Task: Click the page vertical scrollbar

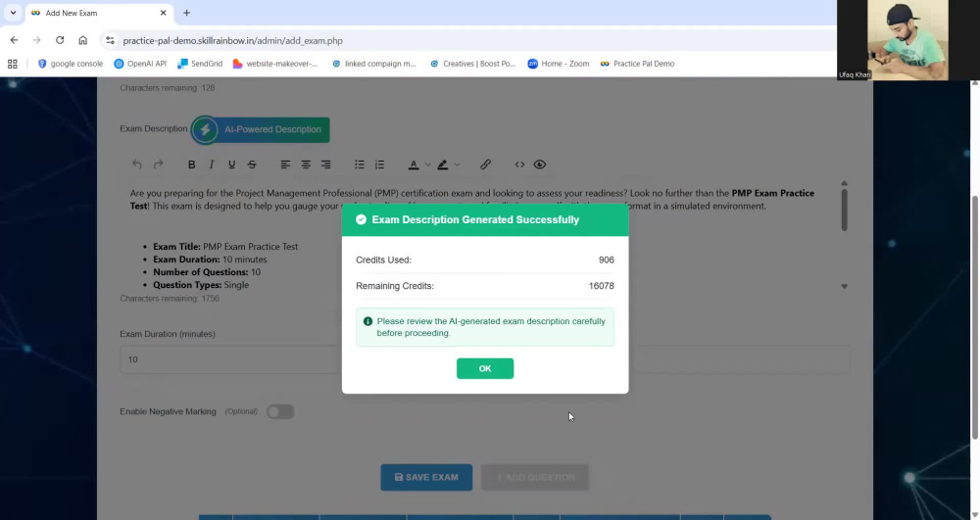Action: [x=974, y=317]
